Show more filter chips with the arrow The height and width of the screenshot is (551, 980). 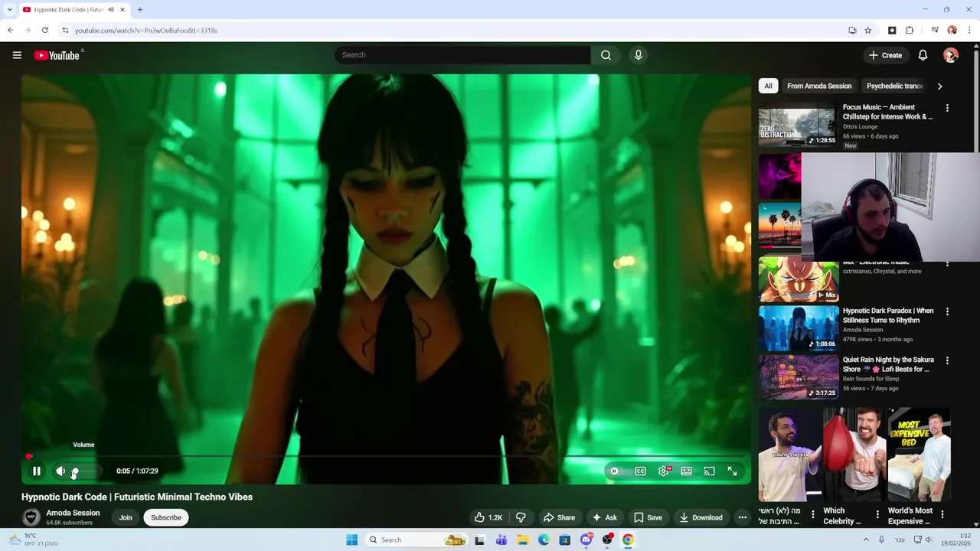(939, 86)
